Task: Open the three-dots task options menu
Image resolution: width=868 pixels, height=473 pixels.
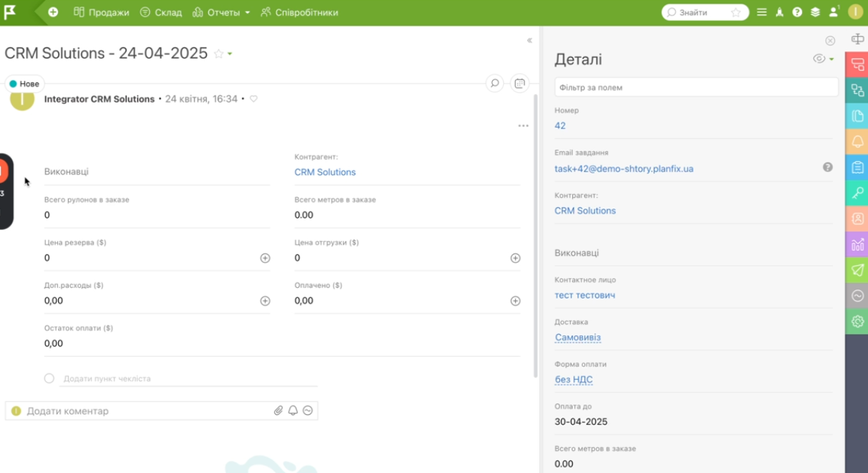Action: [x=524, y=126]
